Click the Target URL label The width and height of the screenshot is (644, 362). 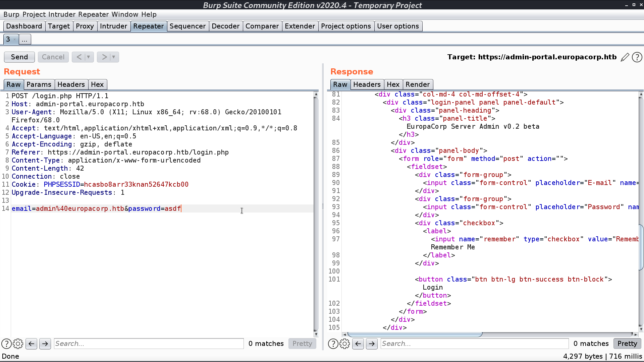coord(532,57)
